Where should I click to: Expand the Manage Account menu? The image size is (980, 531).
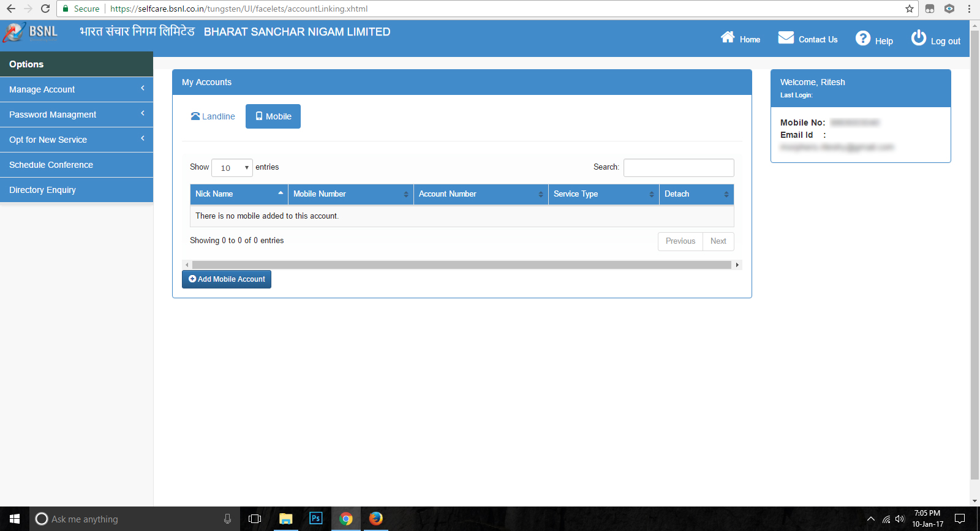77,89
